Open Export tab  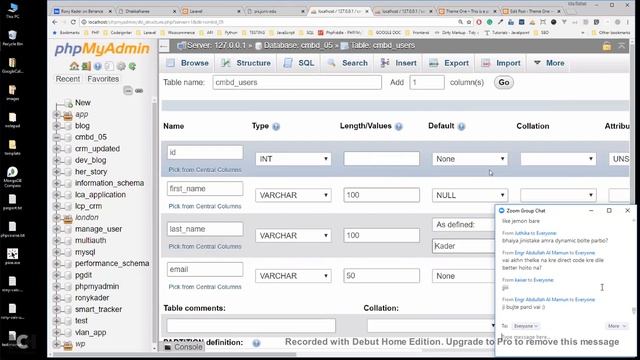(x=449, y=63)
